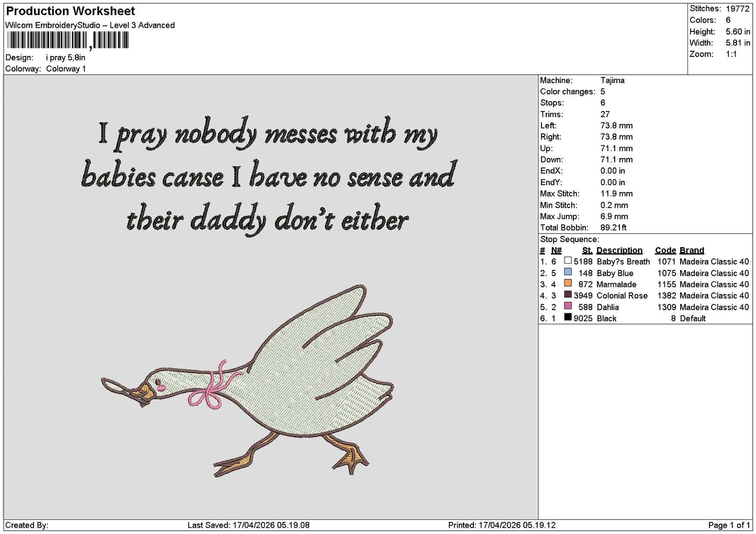Click the Colonial Rose color swatch
The width and height of the screenshot is (756, 534).
point(568,294)
